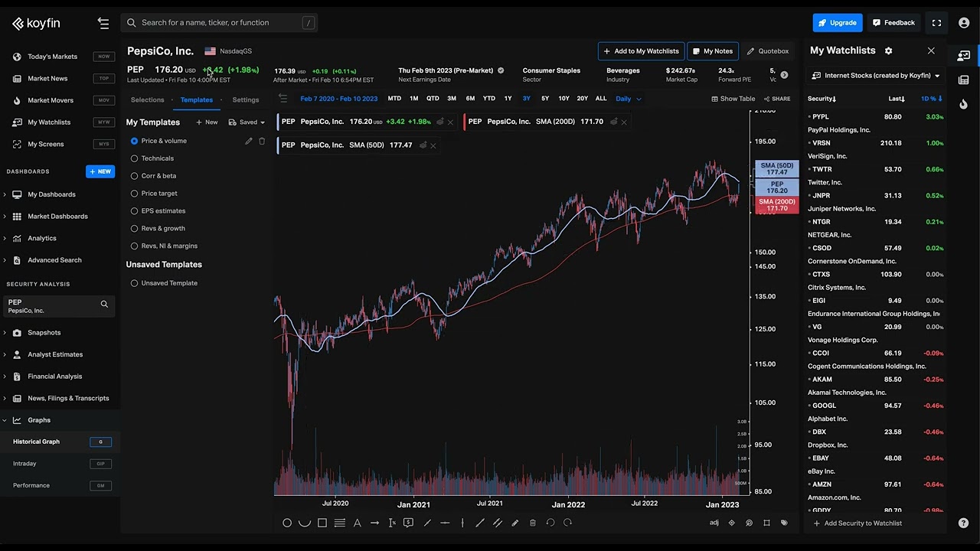Delete the Price & volume template
The image size is (980, 551).
click(262, 141)
